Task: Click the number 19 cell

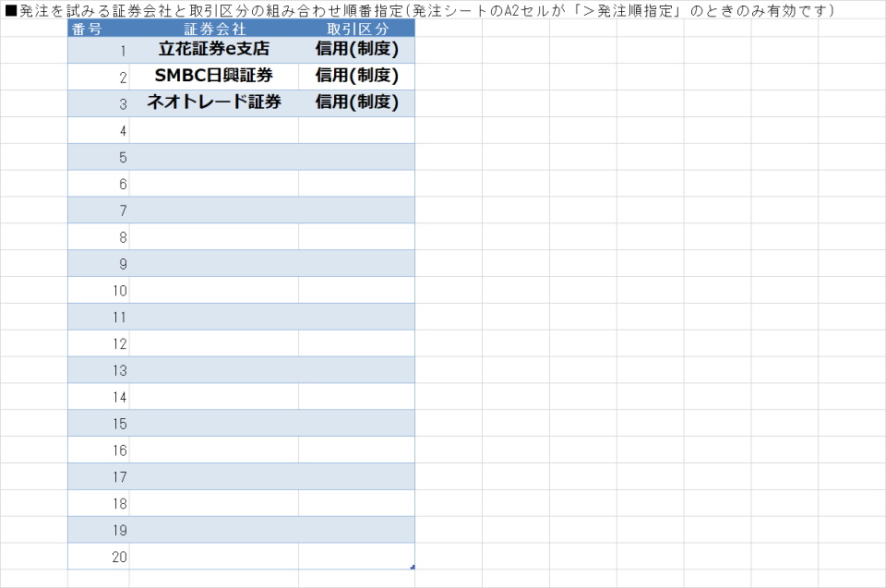Action: click(x=99, y=529)
